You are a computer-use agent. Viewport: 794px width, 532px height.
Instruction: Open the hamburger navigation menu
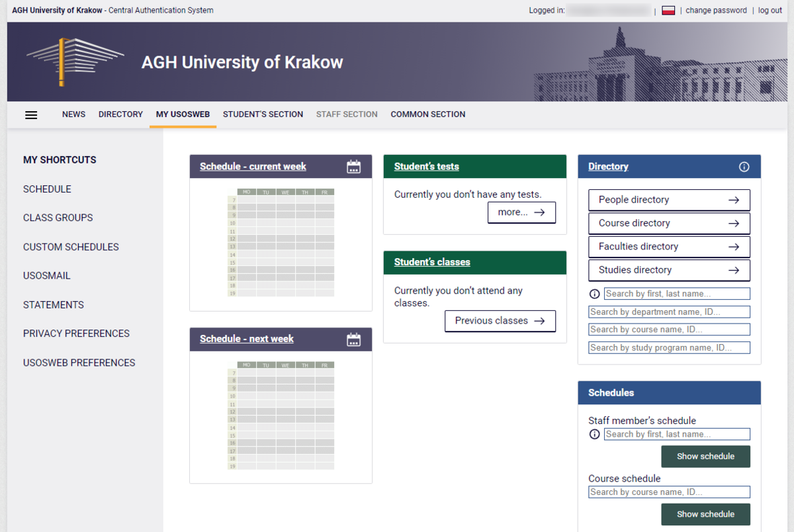31,114
